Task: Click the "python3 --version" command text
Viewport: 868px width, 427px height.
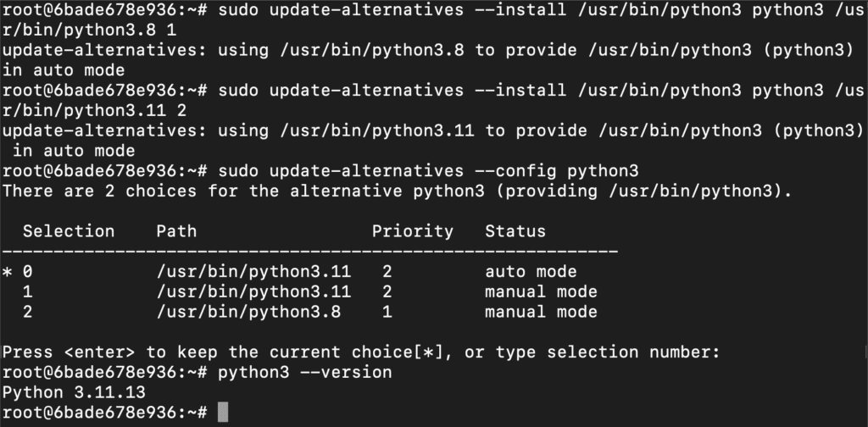Action: coord(305,372)
